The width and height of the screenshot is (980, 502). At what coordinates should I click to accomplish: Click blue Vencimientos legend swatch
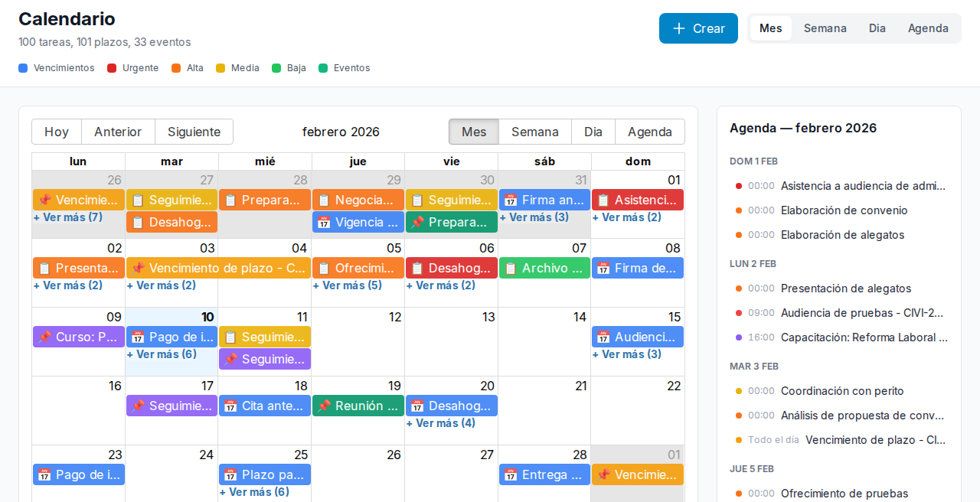coord(23,68)
